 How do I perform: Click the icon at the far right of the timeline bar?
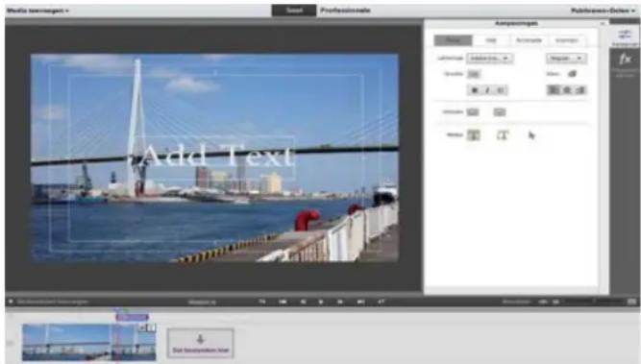click(x=631, y=302)
